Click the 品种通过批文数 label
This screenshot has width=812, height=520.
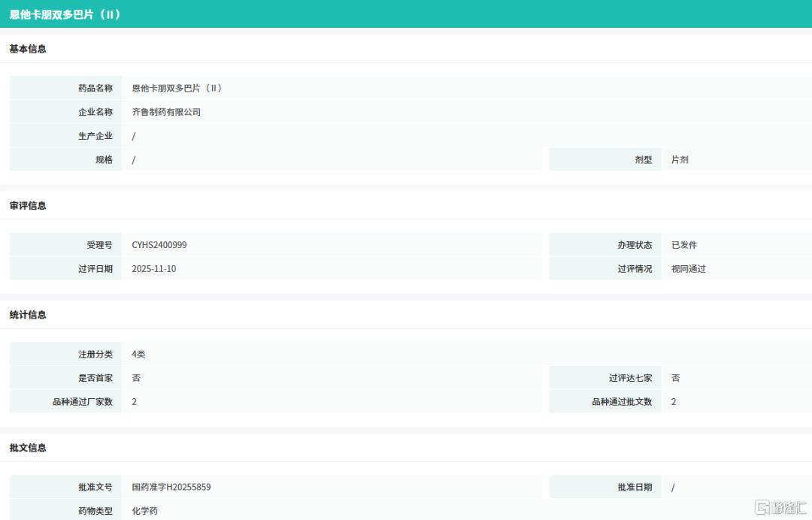coord(622,402)
